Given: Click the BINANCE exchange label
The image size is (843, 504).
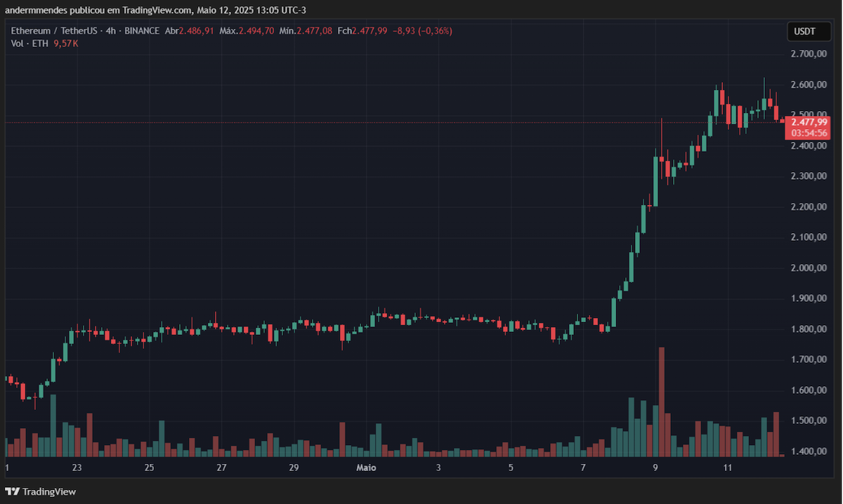Looking at the screenshot, I should pyautogui.click(x=142, y=31).
